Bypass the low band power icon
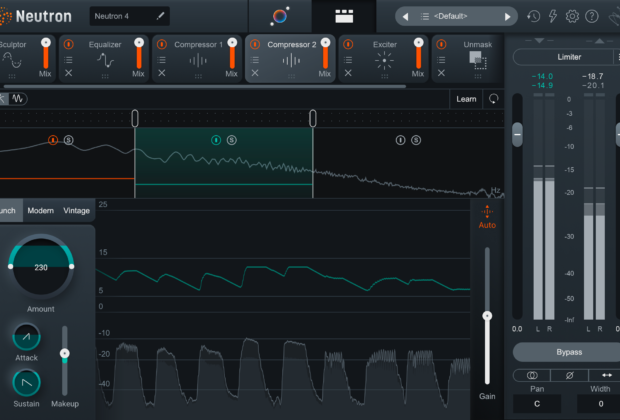Viewport: 620px width, 420px height. [x=53, y=140]
